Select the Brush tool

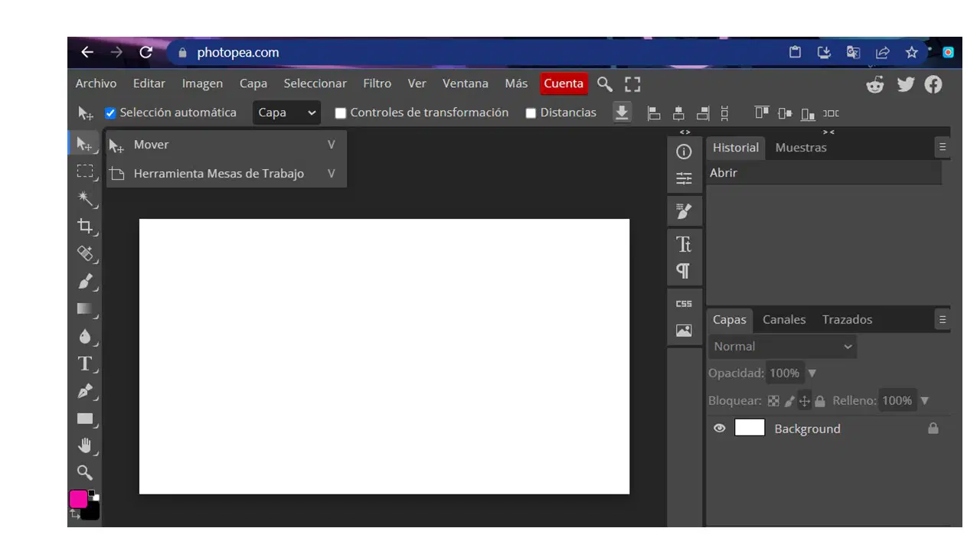tap(85, 281)
